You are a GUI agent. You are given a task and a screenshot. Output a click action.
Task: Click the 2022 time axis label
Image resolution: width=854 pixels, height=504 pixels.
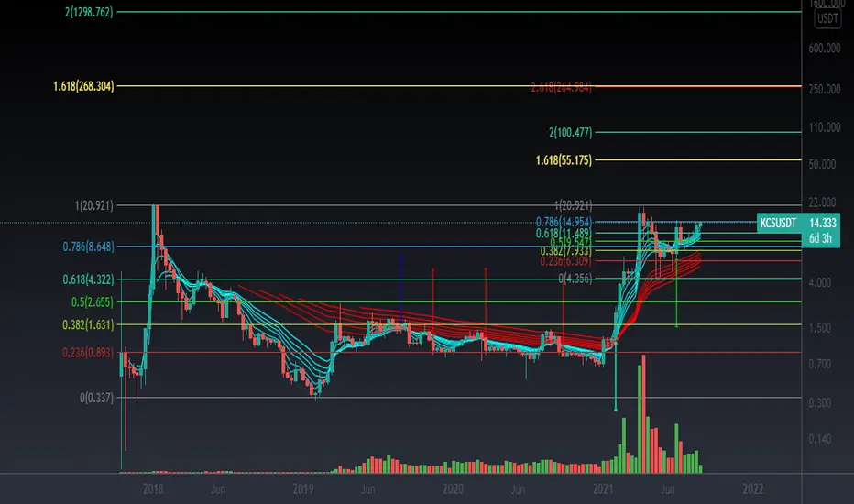753,488
